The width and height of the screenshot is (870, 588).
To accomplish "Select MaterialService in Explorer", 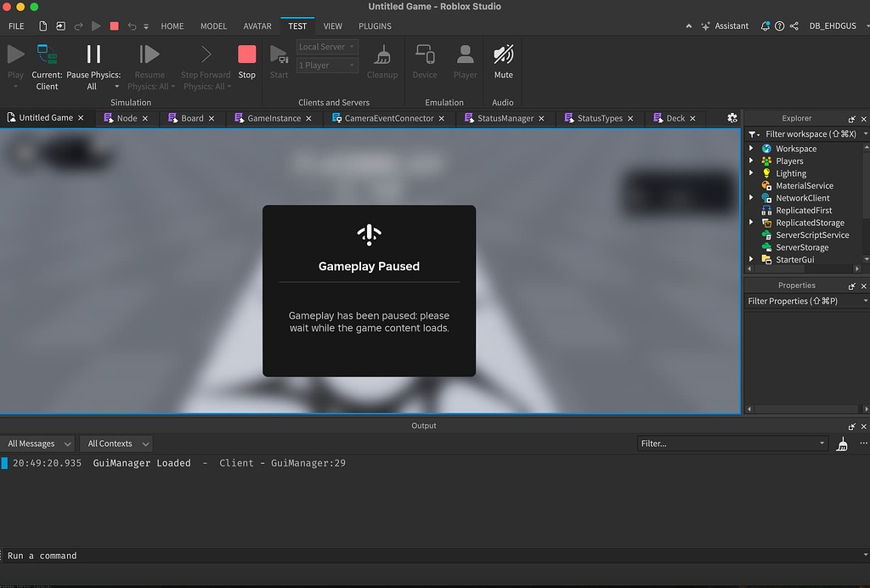I will click(x=804, y=185).
